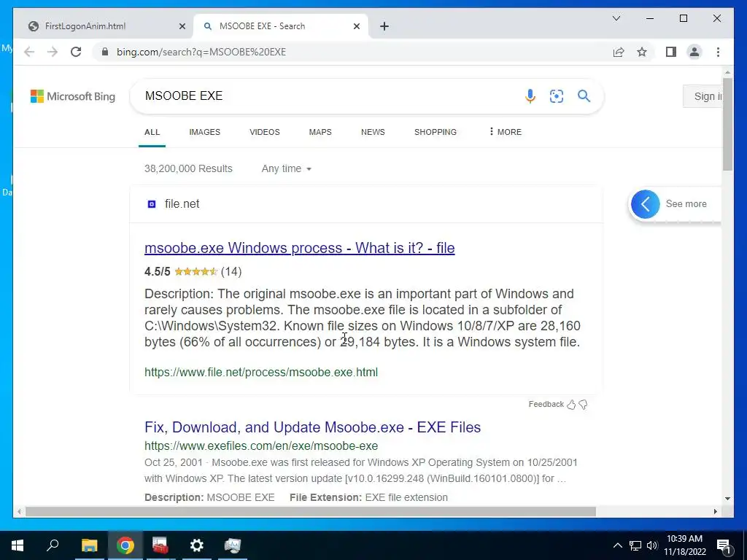The width and height of the screenshot is (747, 560).
Task: Click the horizontal scrollbar thumb
Action: [x=311, y=511]
